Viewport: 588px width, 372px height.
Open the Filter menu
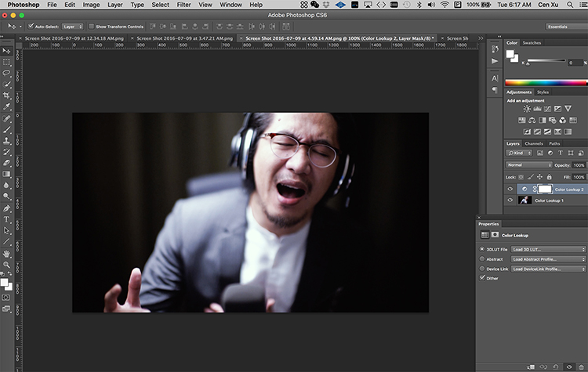tap(183, 5)
